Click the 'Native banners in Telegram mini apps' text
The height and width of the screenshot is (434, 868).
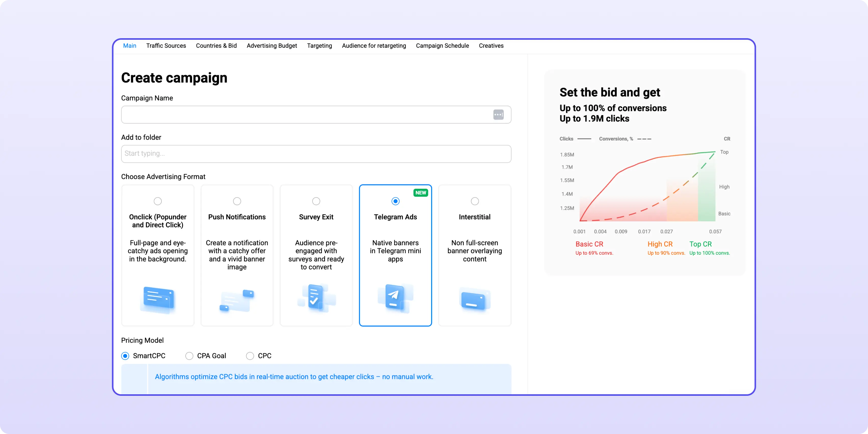[x=395, y=251]
